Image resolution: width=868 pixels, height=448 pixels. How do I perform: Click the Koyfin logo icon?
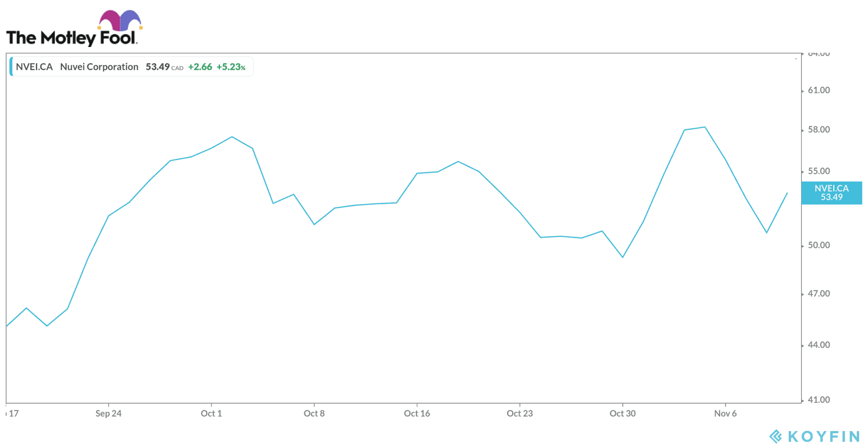point(776,436)
